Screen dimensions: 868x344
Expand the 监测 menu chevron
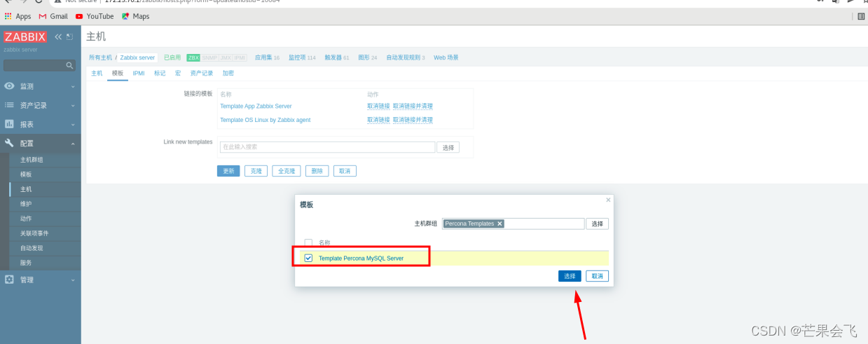pyautogui.click(x=73, y=86)
